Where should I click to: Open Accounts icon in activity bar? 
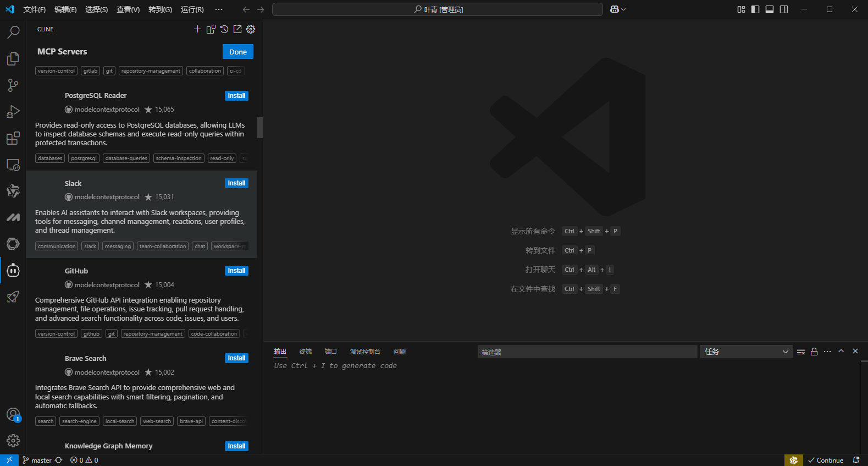(x=13, y=414)
